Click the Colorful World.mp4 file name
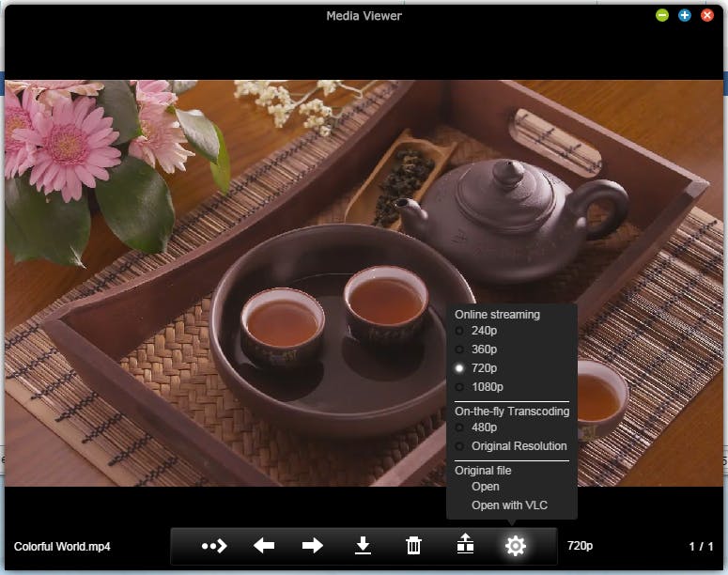This screenshot has width=728, height=575. coord(62,546)
